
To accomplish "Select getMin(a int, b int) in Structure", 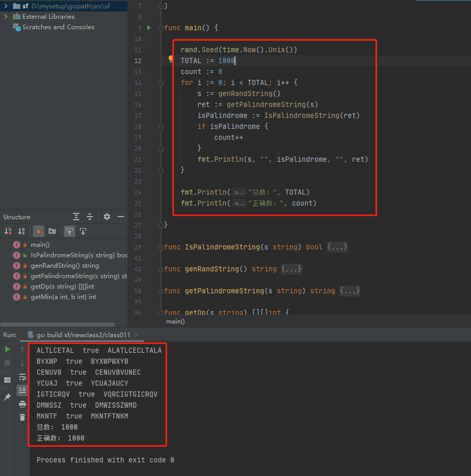I will 64,297.
